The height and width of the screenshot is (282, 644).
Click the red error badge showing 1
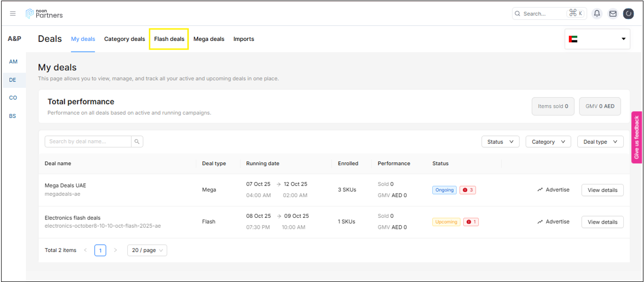pyautogui.click(x=471, y=222)
